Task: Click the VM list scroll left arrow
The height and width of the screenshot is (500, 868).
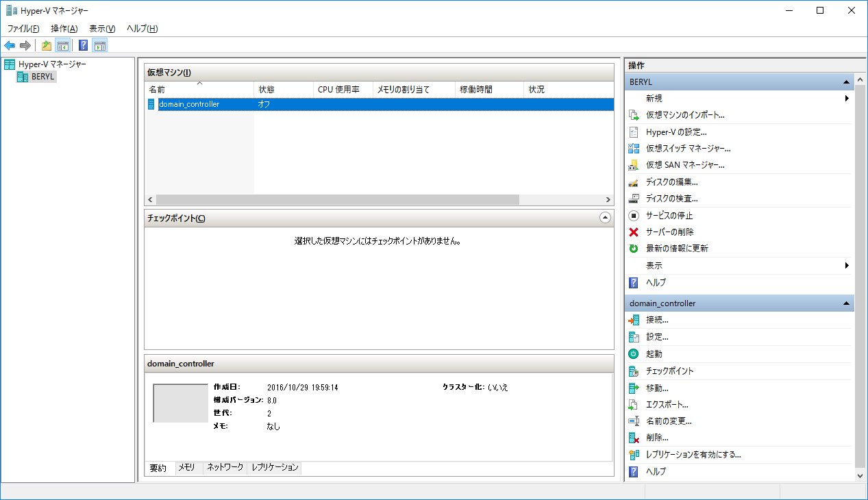Action: click(150, 199)
